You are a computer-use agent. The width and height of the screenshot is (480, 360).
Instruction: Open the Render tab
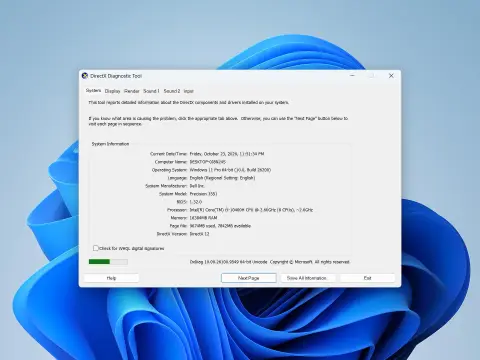click(x=132, y=91)
